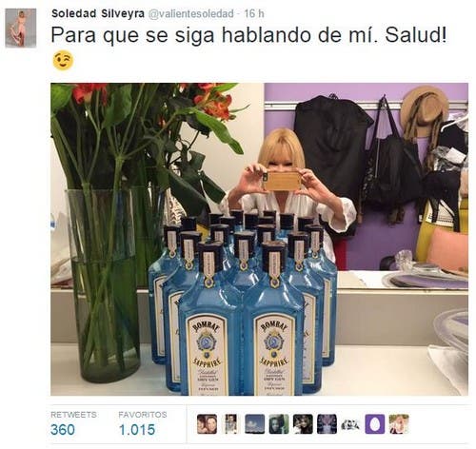Click the 16 h timestamp
476x449 pixels.
(x=254, y=13)
